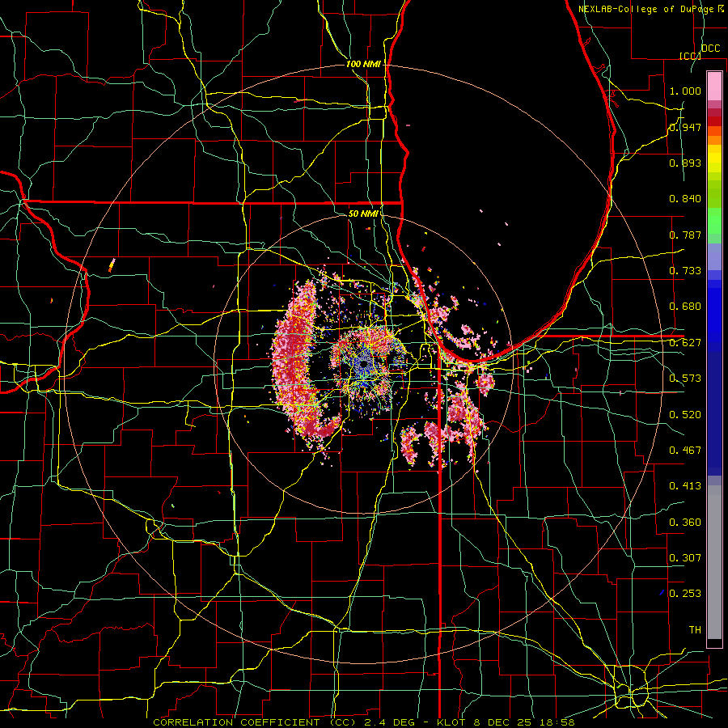
Task: Click the 0.520 color scale label
Action: pyautogui.click(x=685, y=415)
